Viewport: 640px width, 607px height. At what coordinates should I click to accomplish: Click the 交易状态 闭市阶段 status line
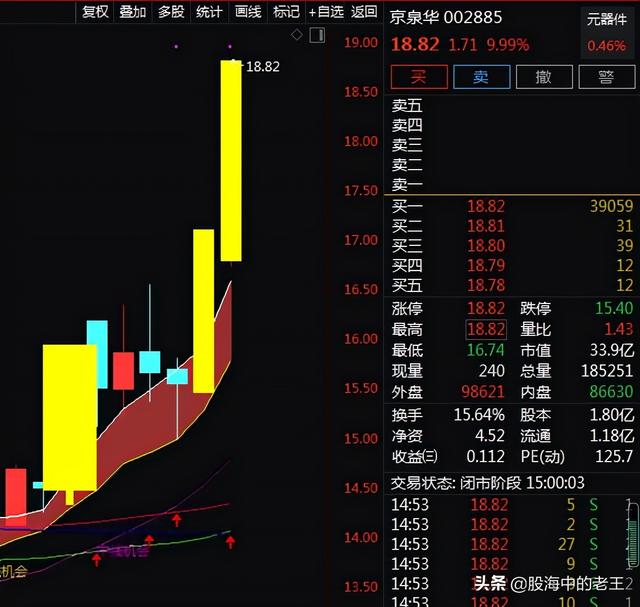(488, 483)
